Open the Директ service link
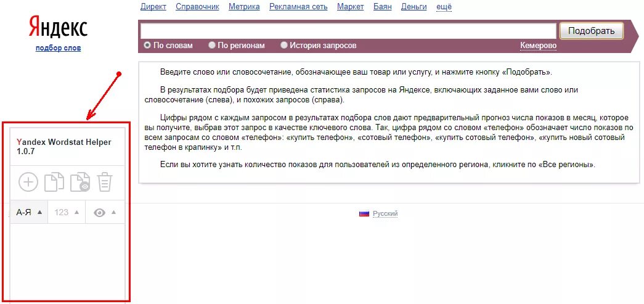Screen dimensions: 644x304 point(153,7)
